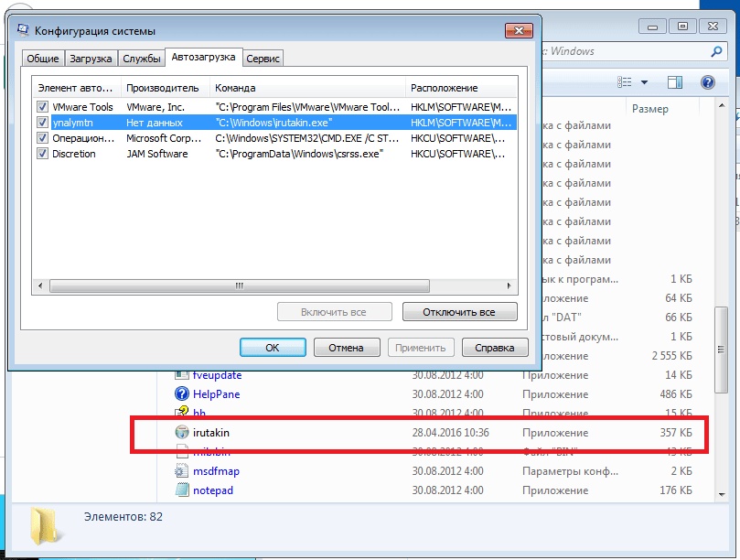Disable the Discretion startup item checkbox

pyautogui.click(x=42, y=154)
